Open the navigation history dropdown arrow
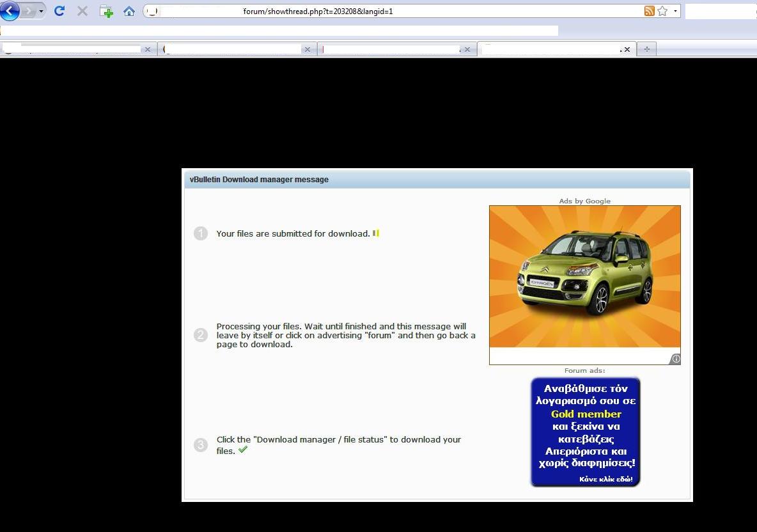The width and height of the screenshot is (757, 532). point(42,11)
